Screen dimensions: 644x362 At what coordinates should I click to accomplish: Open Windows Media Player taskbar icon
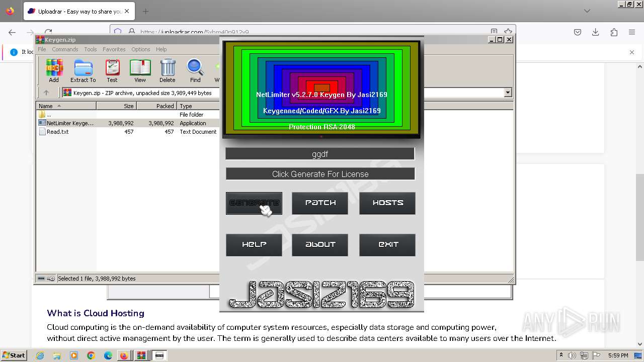[74, 355]
